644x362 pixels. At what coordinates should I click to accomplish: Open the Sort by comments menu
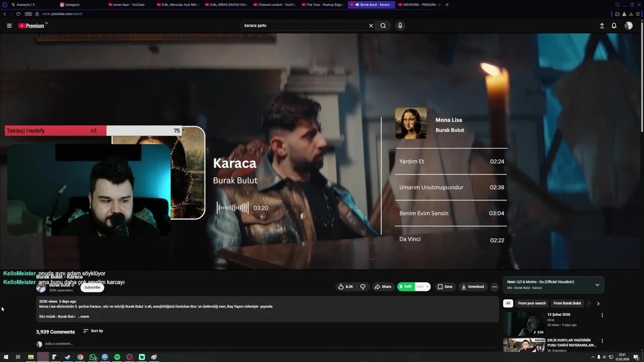click(93, 331)
